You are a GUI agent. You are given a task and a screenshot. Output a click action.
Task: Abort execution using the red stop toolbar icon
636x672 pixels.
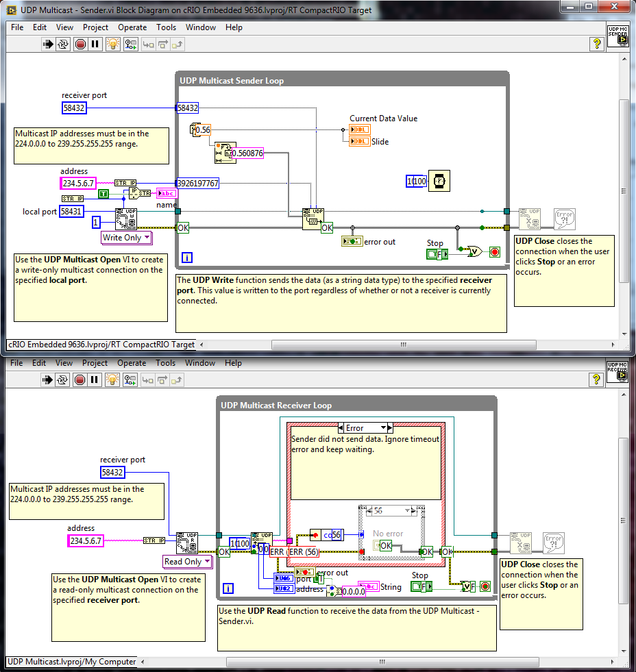tap(79, 44)
